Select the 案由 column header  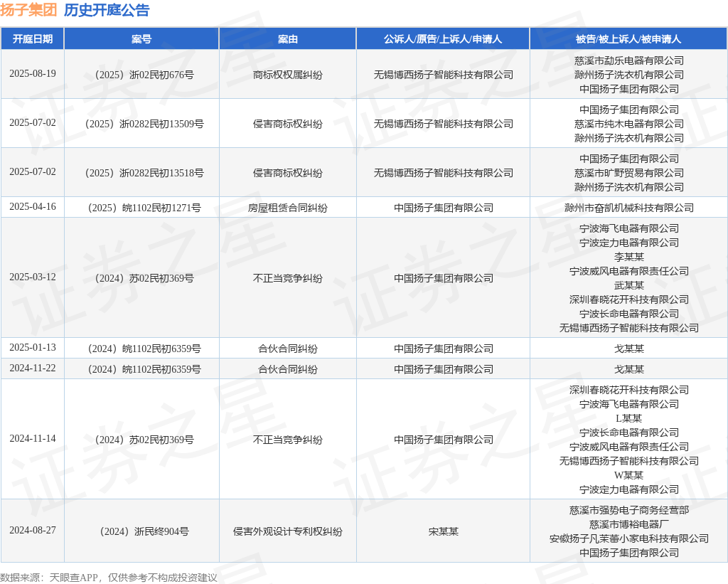[x=288, y=39]
